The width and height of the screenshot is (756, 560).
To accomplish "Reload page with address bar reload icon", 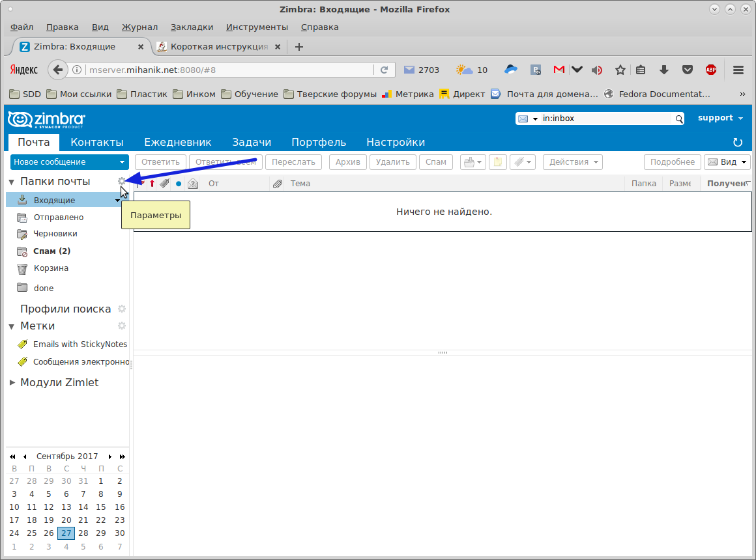I will pyautogui.click(x=385, y=70).
